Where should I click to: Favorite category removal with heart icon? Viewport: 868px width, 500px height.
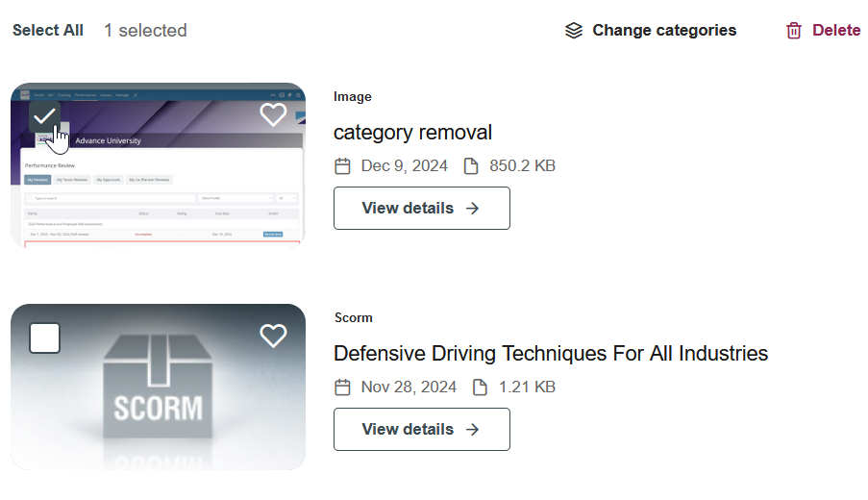(273, 115)
